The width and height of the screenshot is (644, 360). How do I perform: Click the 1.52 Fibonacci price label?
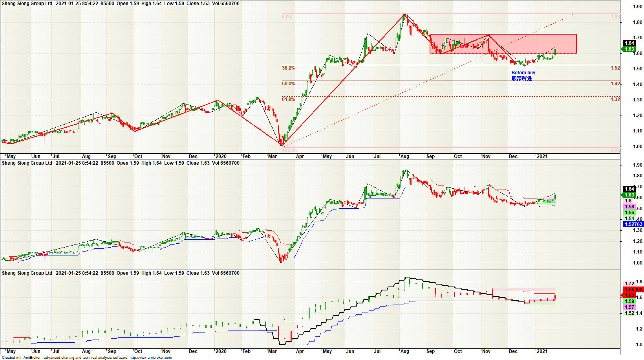pyautogui.click(x=615, y=68)
